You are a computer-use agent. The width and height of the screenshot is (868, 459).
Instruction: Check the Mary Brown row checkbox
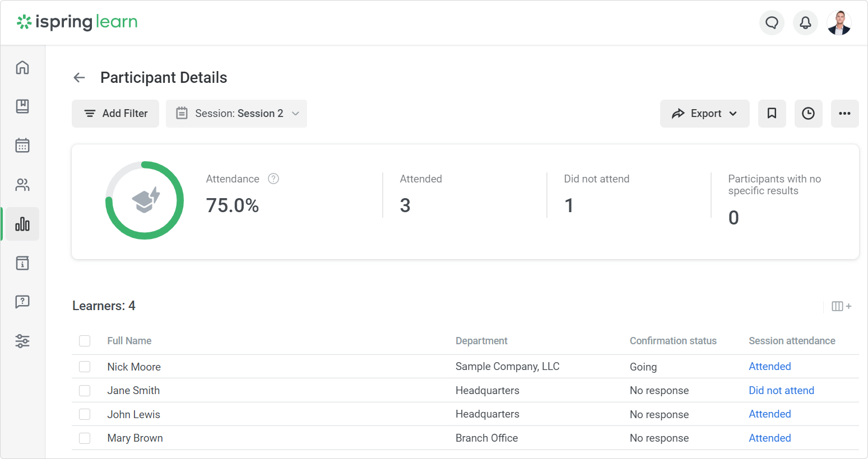coord(85,438)
